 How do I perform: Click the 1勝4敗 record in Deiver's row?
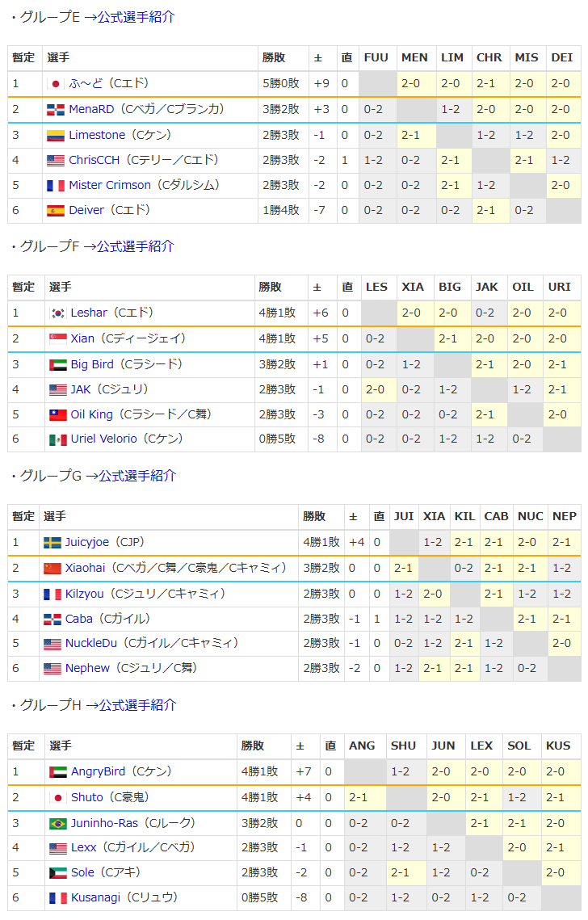coord(281,210)
